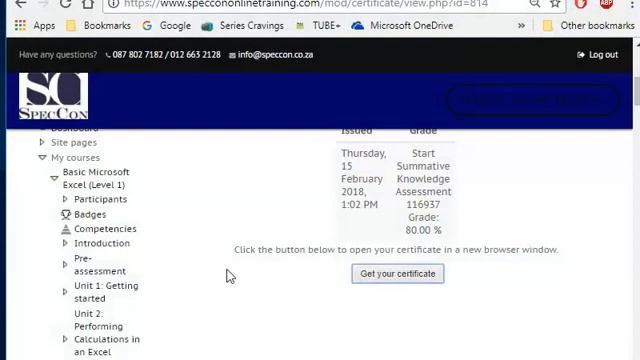Collapse the My courses tree node
640x360 pixels.
42,158
